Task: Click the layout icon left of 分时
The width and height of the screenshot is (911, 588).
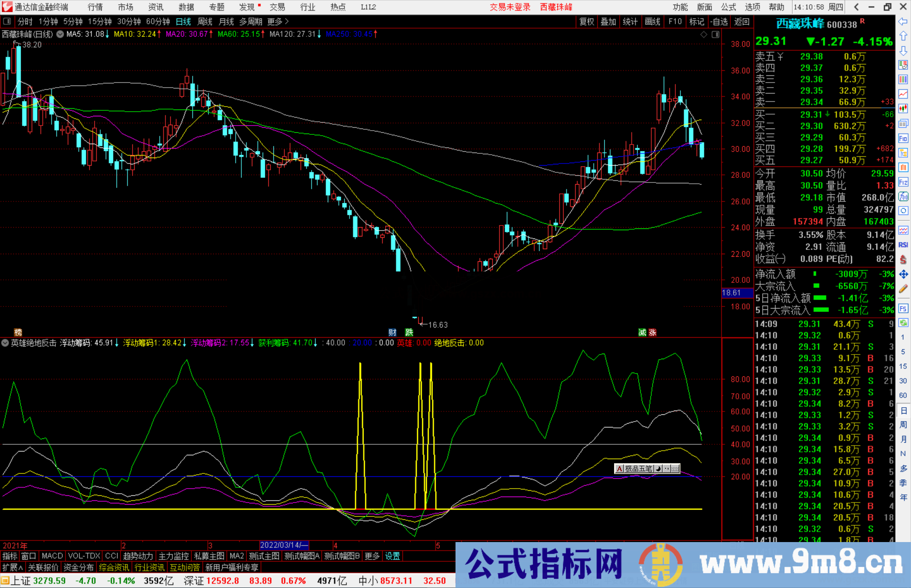Action: pos(6,21)
